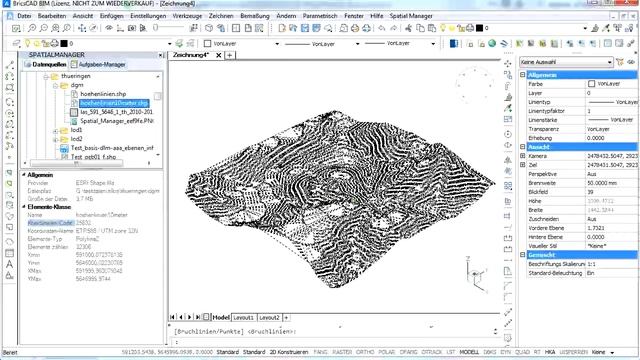This screenshot has width=640, height=360.
Task: Close the Zeichnung4 drawing tab
Action: [x=219, y=55]
